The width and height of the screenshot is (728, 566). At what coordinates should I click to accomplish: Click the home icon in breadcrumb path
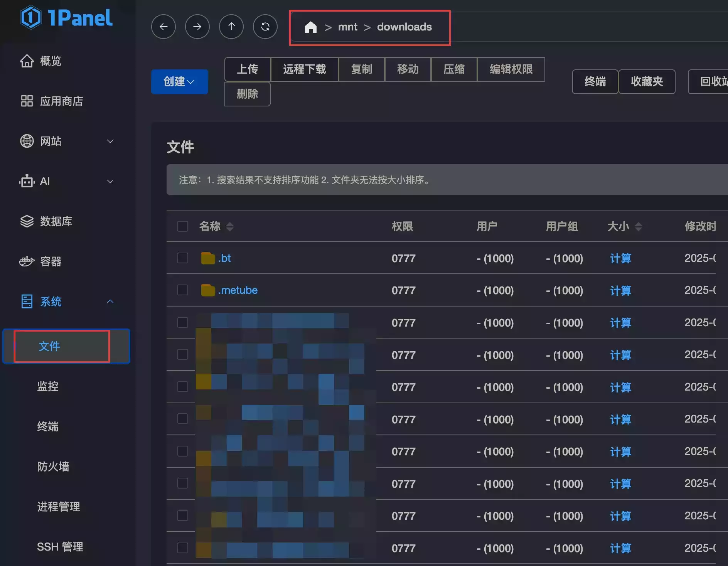[310, 27]
